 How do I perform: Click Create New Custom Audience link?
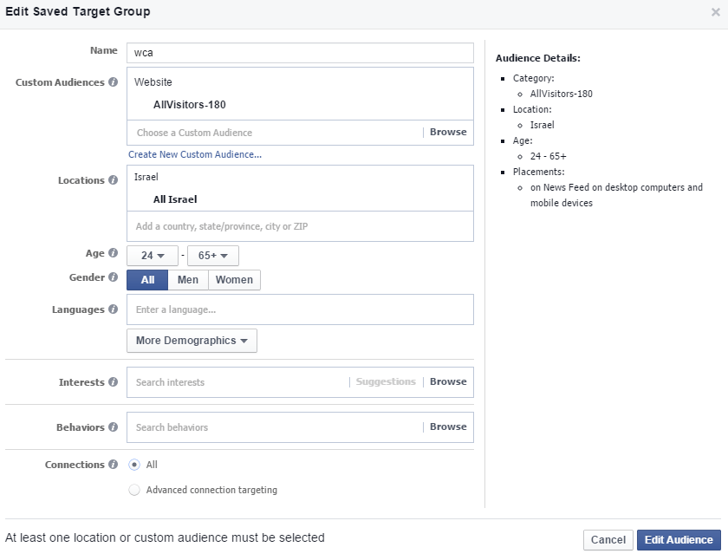[195, 154]
